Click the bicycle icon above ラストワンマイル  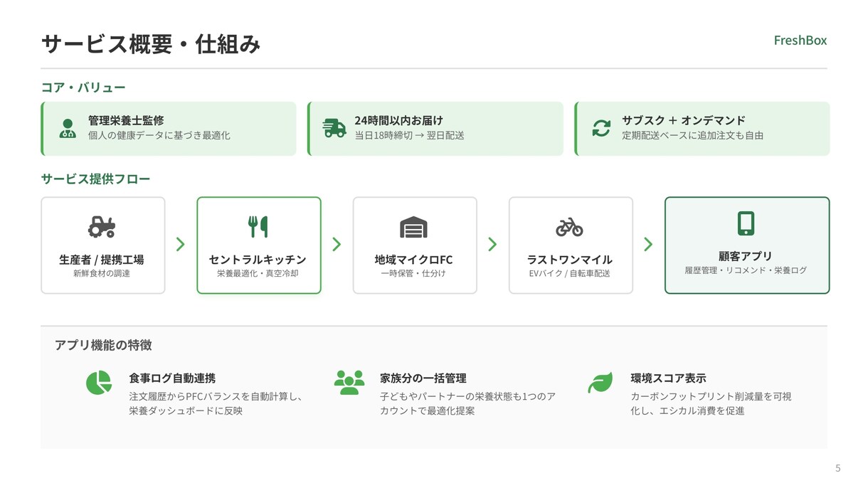(x=570, y=227)
